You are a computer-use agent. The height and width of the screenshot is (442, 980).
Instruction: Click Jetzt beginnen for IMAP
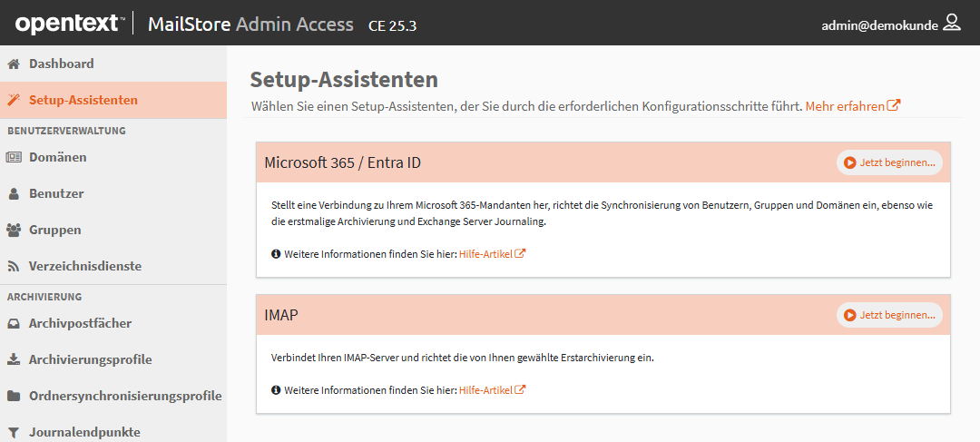[889, 315]
